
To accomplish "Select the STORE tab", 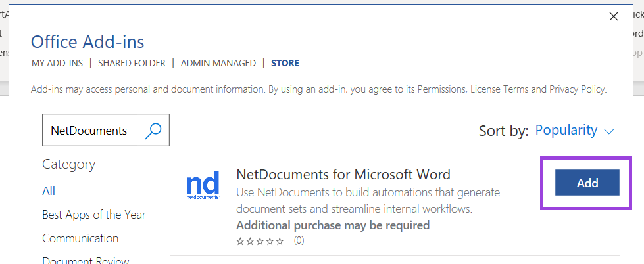I will point(285,63).
